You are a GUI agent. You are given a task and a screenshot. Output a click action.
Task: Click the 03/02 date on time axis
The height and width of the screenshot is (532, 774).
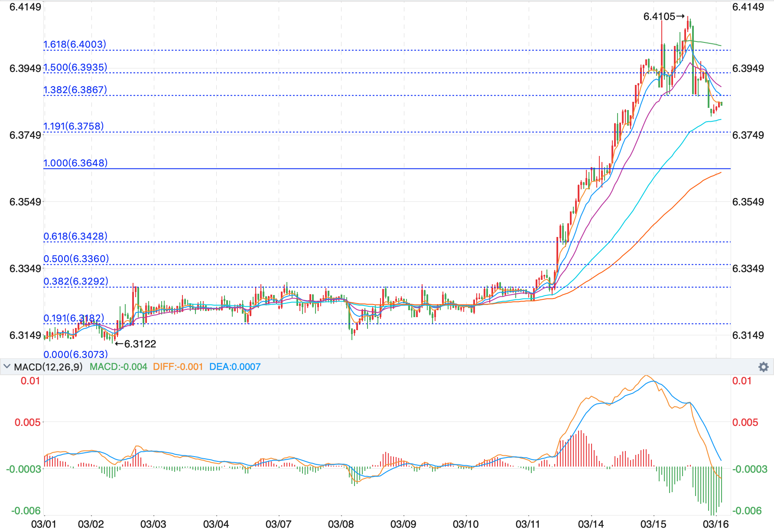point(91,524)
